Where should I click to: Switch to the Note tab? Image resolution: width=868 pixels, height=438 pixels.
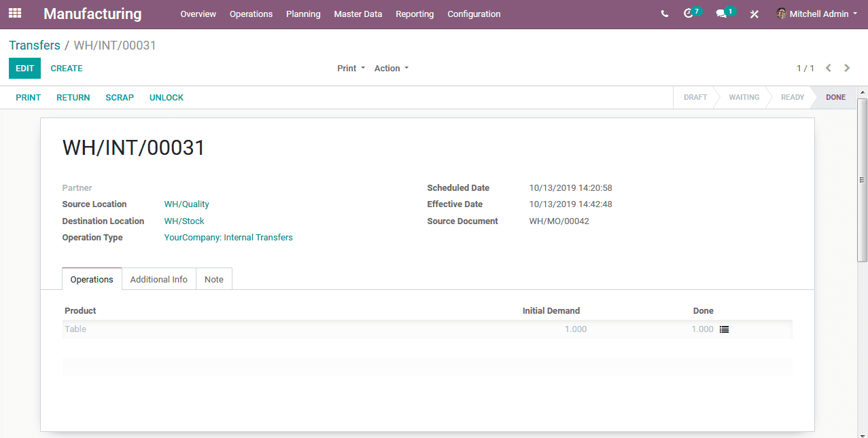(x=214, y=279)
